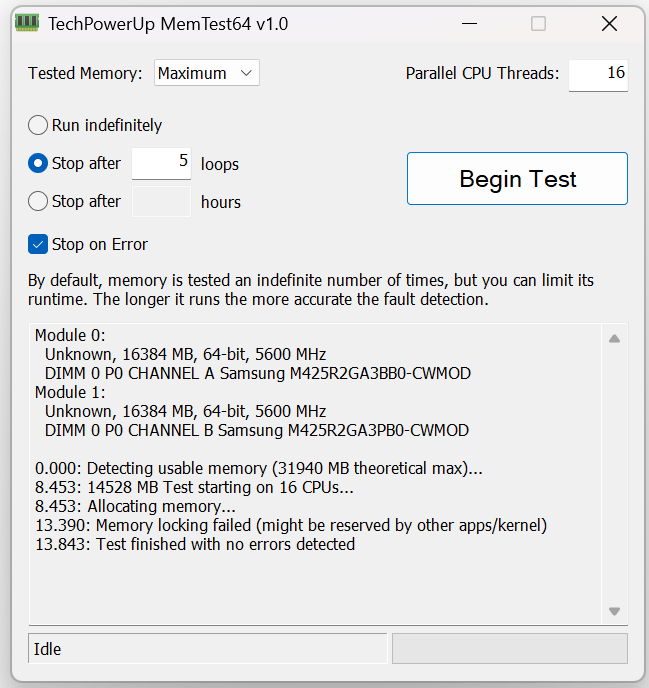Image resolution: width=649 pixels, height=688 pixels.
Task: Uncheck the Stop on Error checkbox
Action: click(x=38, y=244)
